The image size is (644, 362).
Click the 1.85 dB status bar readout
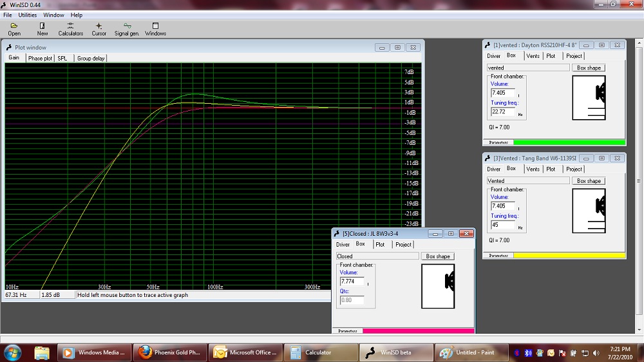click(58, 295)
